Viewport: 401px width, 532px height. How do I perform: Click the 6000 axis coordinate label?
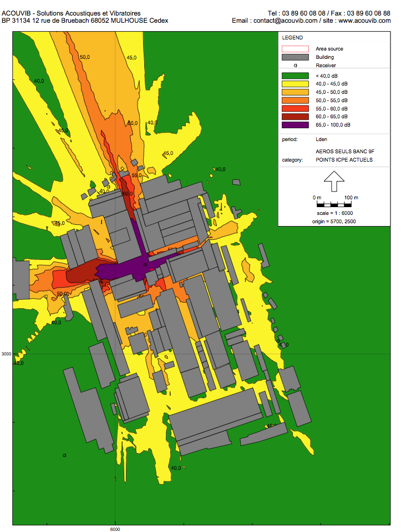(x=115, y=529)
